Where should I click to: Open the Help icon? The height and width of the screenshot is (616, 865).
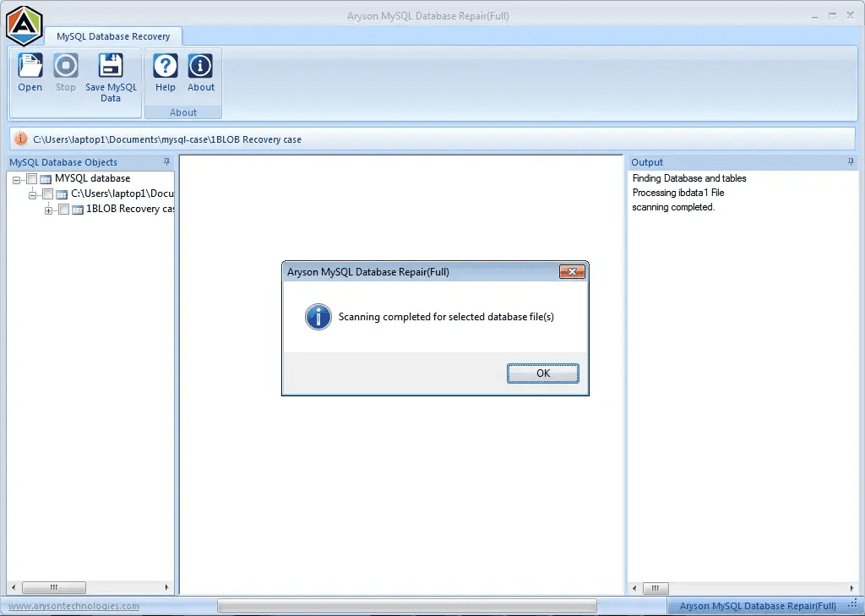click(165, 66)
